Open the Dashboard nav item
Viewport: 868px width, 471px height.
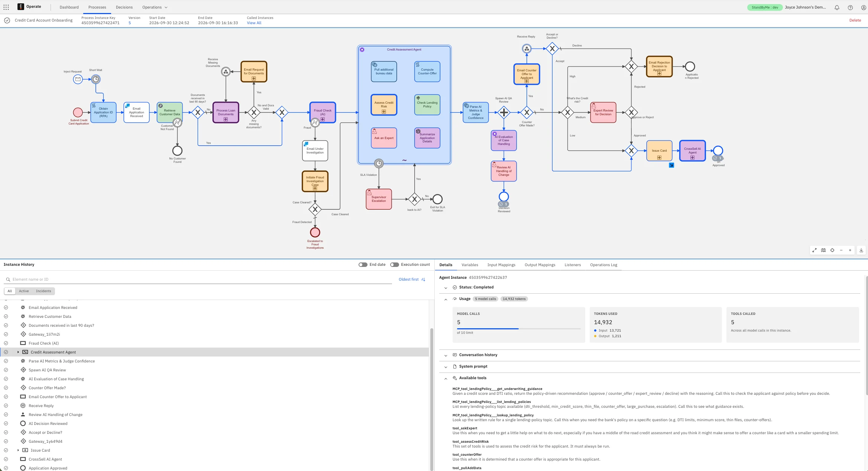[x=69, y=7]
